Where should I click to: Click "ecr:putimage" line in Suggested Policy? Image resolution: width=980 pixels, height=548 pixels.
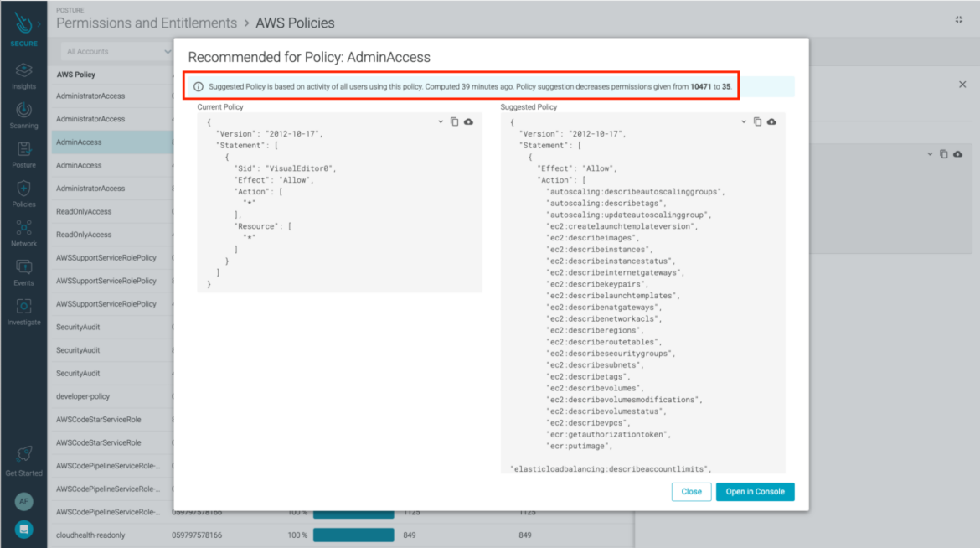[x=580, y=446]
